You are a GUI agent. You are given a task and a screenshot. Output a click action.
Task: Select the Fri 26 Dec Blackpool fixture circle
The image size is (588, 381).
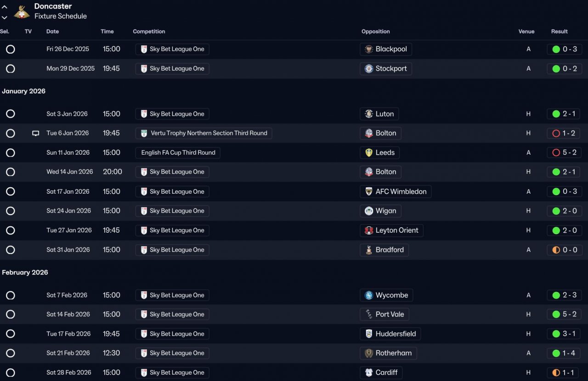pyautogui.click(x=11, y=49)
